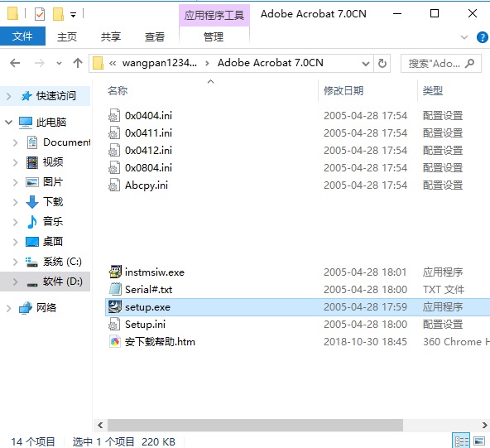Screen dimensions: 490x448
Task: Go back with the back arrow
Action: 15,63
